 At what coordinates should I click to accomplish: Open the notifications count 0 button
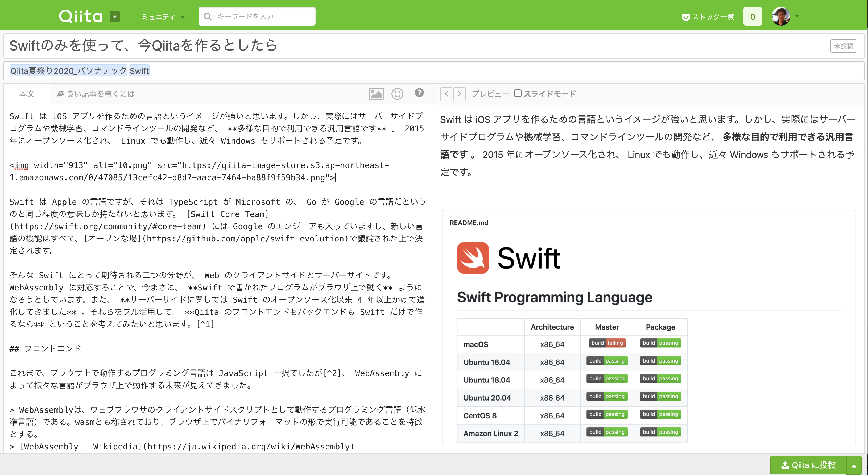point(753,16)
